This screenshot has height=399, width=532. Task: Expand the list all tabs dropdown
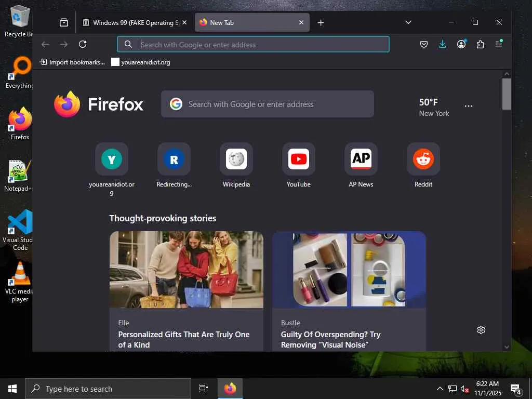[x=408, y=22]
